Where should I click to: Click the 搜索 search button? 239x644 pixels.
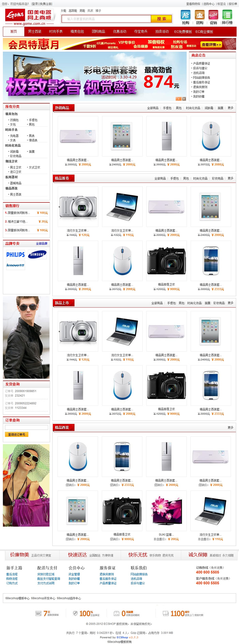[x=161, y=19]
